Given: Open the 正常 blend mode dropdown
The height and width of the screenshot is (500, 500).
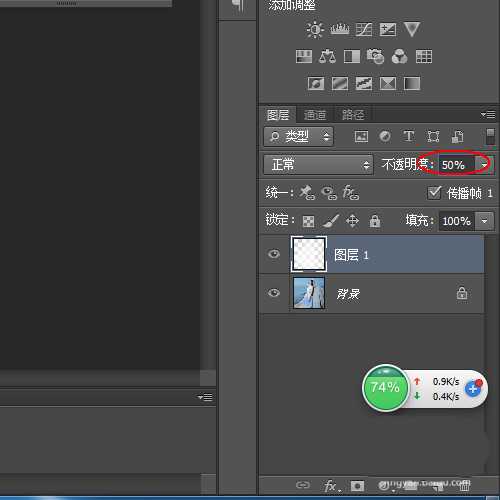Looking at the screenshot, I should 318,165.
